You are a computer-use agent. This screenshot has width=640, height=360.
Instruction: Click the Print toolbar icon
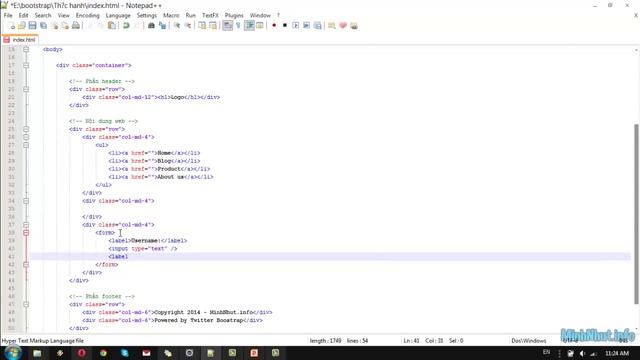pos(76,26)
